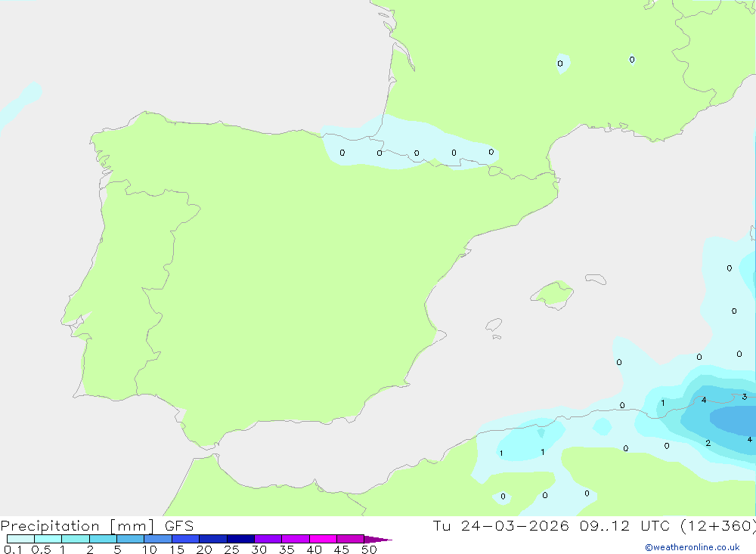Choose the 45–50 mm legend swatch
The width and height of the screenshot is (756, 554).
pyautogui.click(x=350, y=539)
